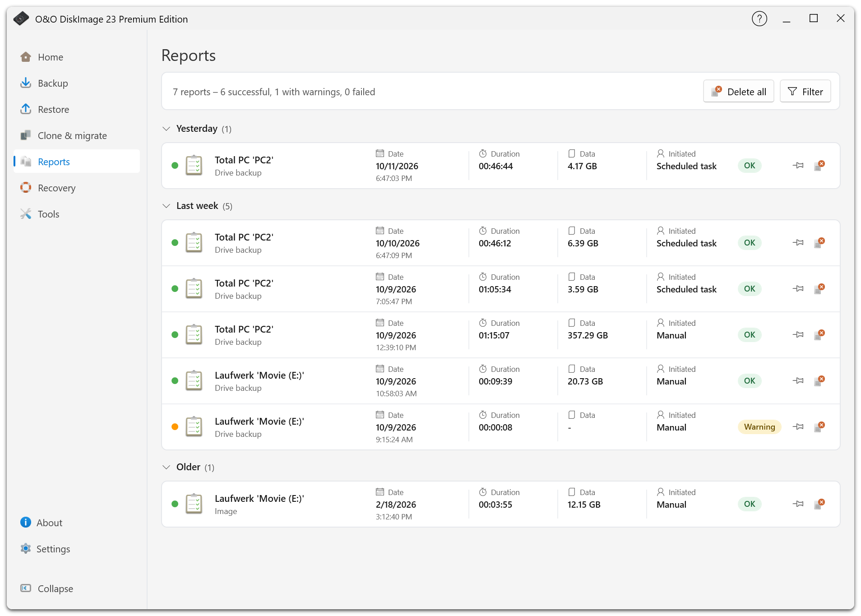Pin the Warning status report
This screenshot has height=616, width=861.
point(798,427)
